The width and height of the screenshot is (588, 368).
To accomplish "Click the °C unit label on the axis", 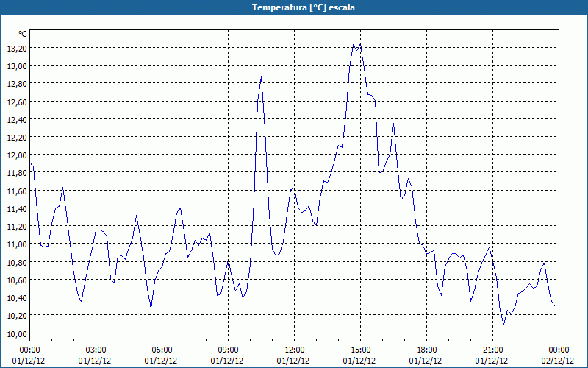I will 23,34.
